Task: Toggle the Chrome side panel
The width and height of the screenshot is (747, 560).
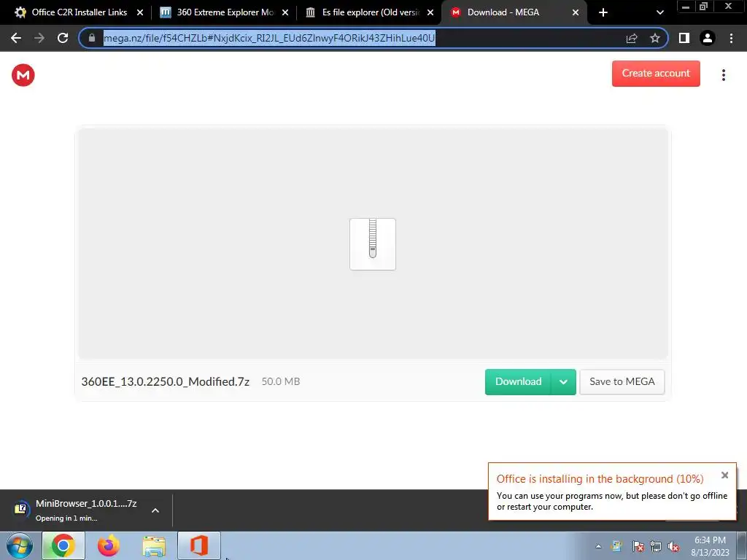Action: click(x=684, y=38)
